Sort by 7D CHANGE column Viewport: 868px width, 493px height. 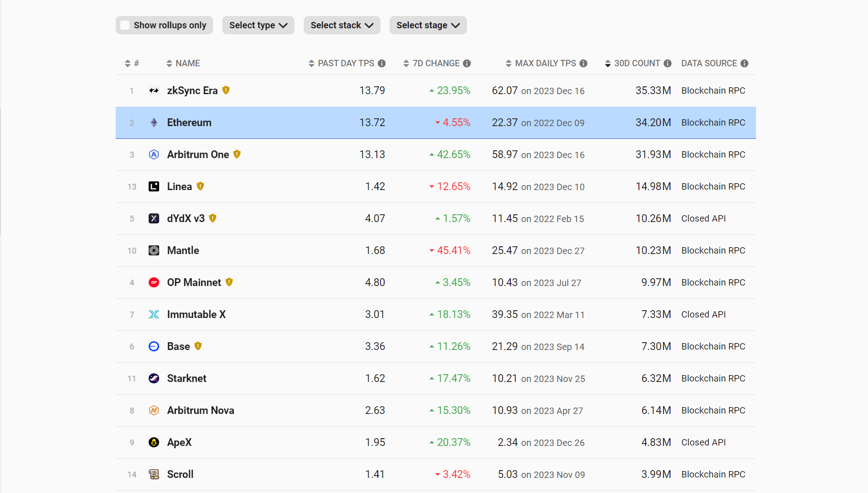(431, 64)
